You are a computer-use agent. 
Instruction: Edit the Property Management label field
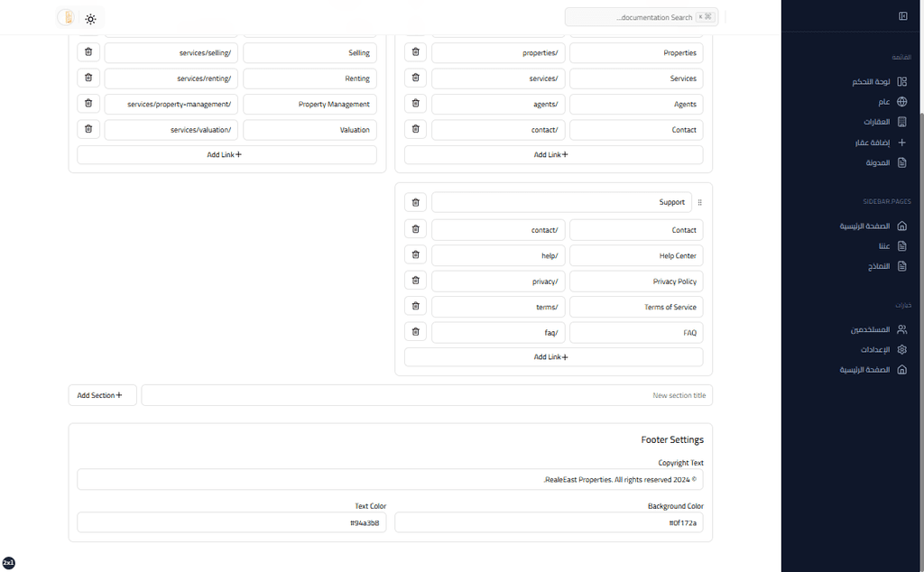[310, 104]
